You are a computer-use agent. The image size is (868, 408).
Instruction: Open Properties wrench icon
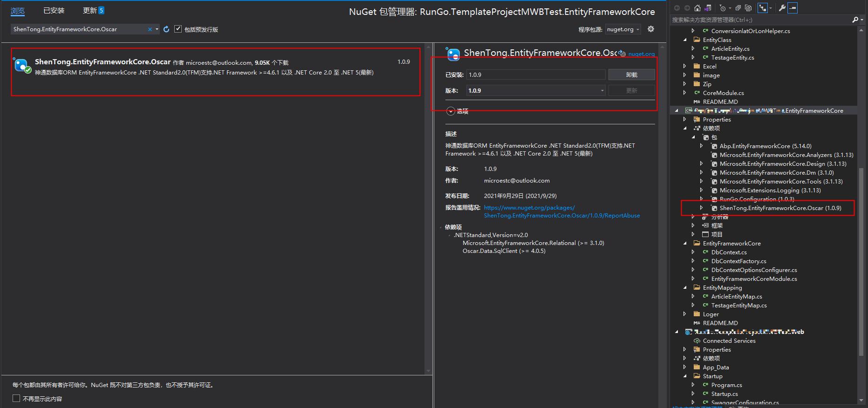(782, 8)
